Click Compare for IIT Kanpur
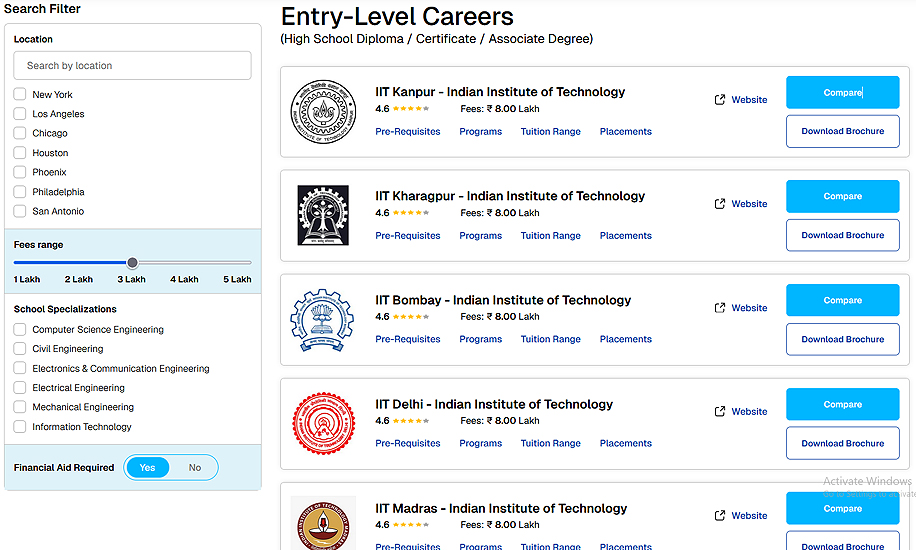 842,92
